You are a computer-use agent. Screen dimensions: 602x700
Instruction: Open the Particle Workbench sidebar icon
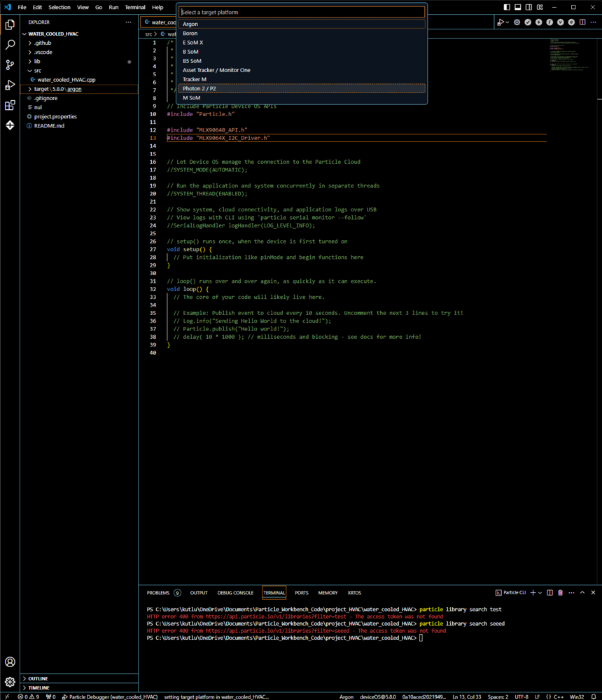(x=10, y=125)
